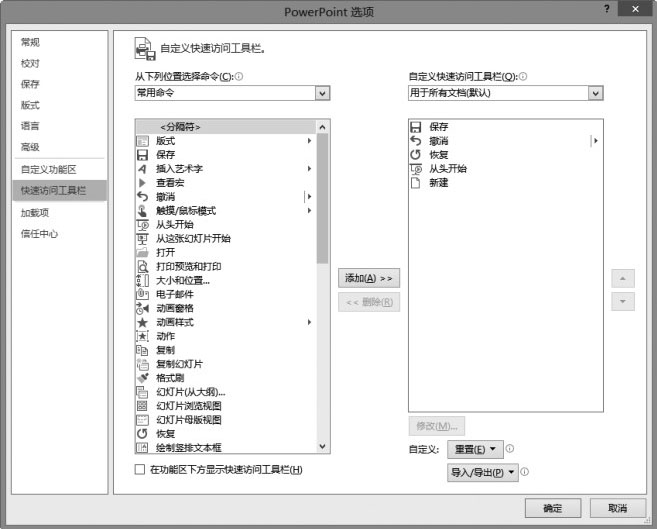Select the 查看宏 macro icon

142,183
